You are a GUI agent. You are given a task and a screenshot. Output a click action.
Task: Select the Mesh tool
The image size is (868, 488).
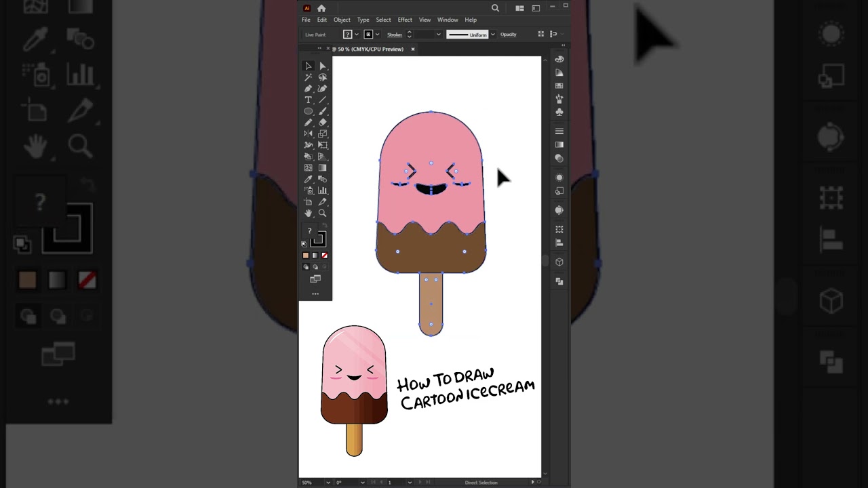[308, 167]
